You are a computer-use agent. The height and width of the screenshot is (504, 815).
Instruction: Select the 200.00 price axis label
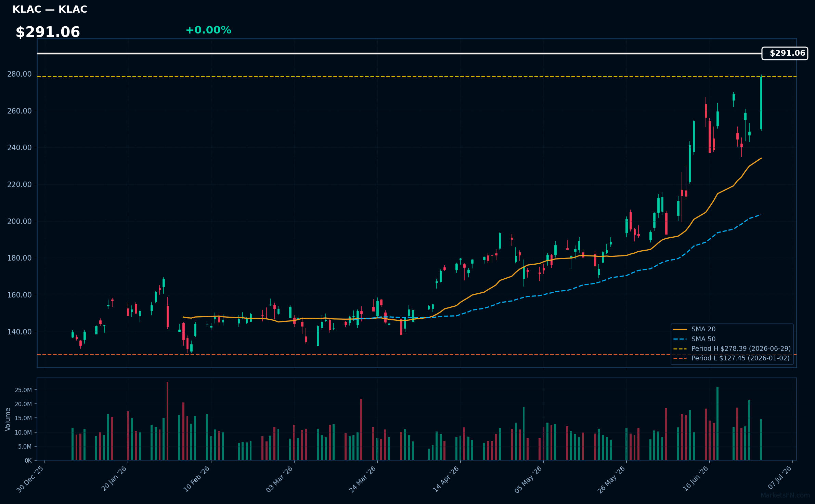20,222
